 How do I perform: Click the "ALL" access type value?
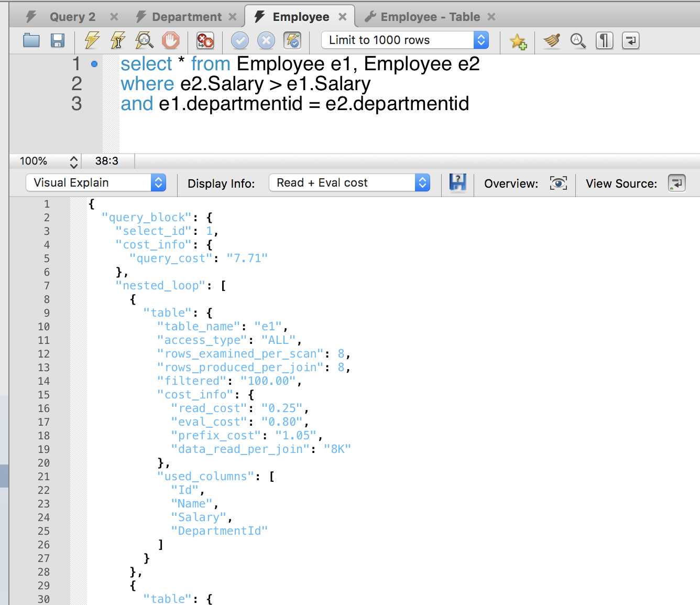click(x=279, y=340)
